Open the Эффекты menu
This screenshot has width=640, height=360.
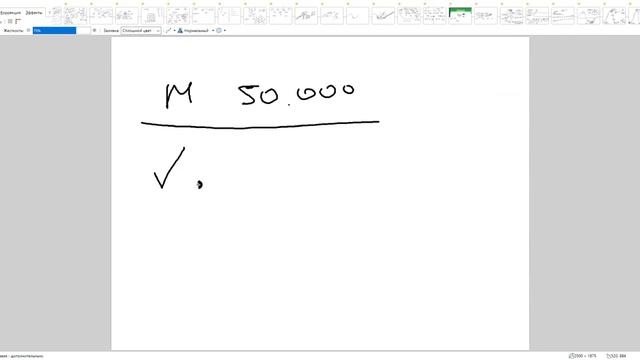(x=33, y=13)
